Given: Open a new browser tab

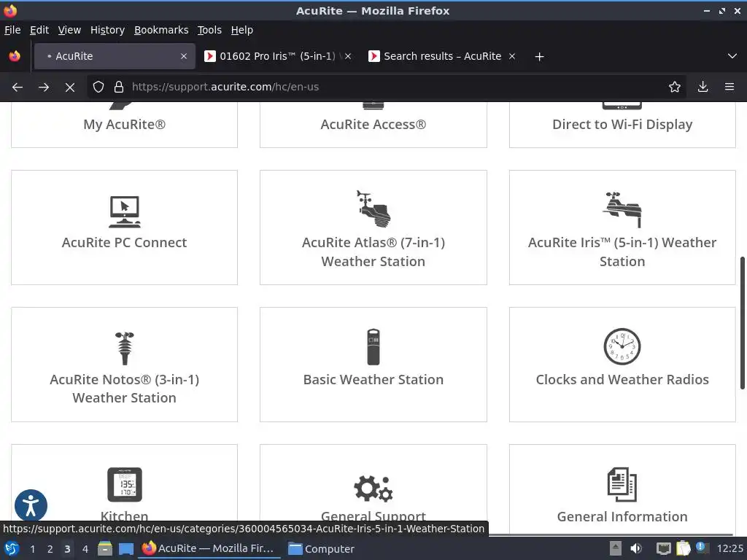Looking at the screenshot, I should point(539,57).
